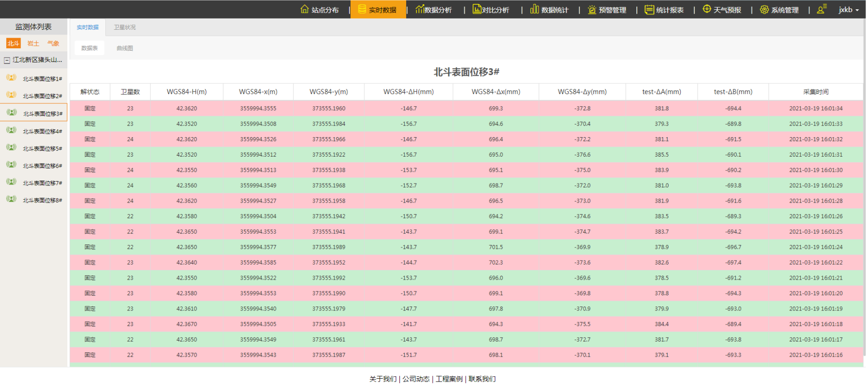
Task: Click the database icon for 实时数据
Action: (362, 9)
